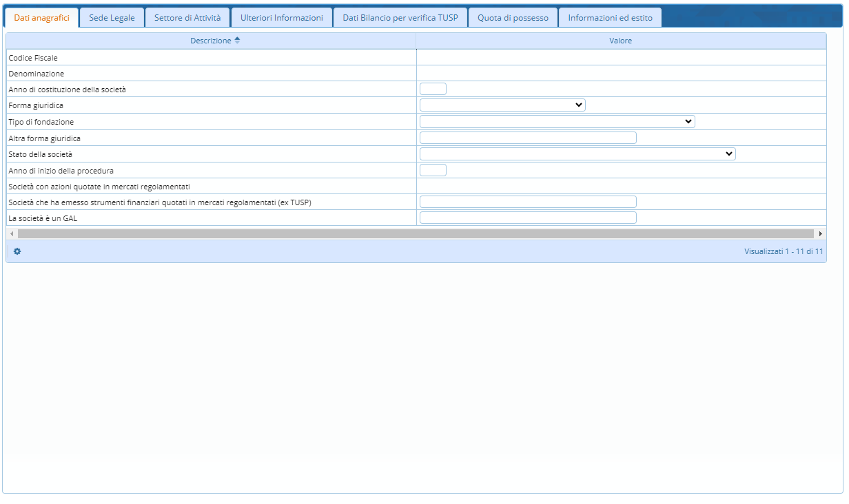Click the Anno di inizio della procedura field
Viewport: 849px width, 504px height.
(x=433, y=170)
